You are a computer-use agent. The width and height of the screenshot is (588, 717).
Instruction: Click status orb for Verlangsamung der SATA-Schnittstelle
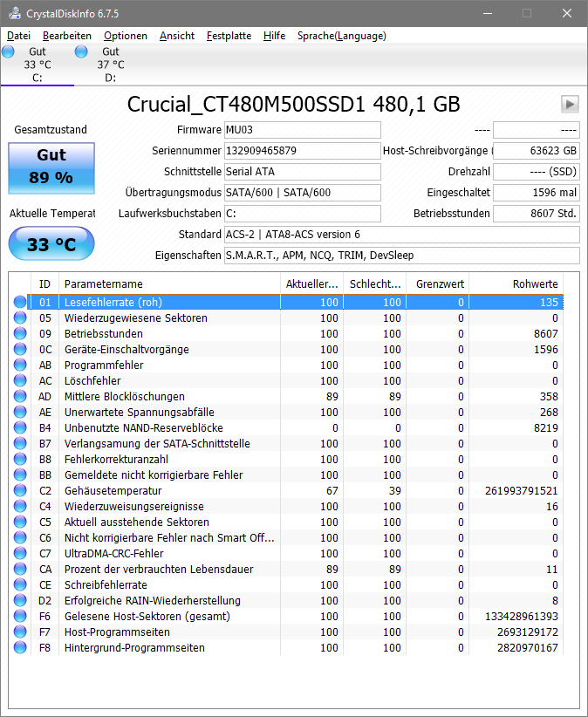pos(20,443)
